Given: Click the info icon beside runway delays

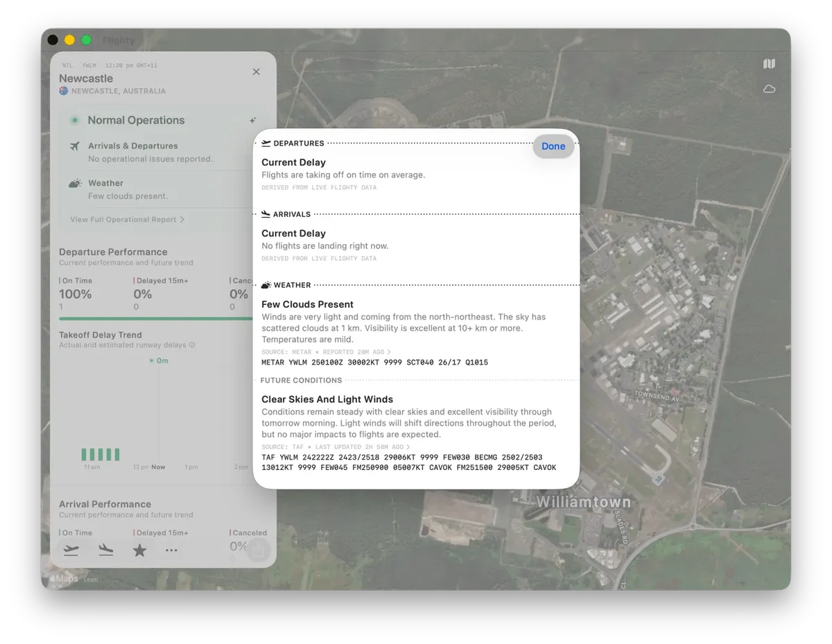Looking at the screenshot, I should click(x=192, y=345).
